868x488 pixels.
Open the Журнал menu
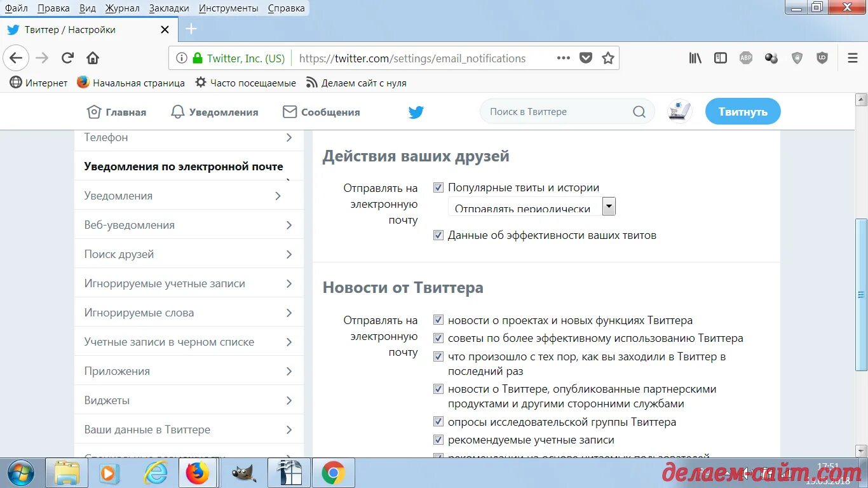point(123,8)
